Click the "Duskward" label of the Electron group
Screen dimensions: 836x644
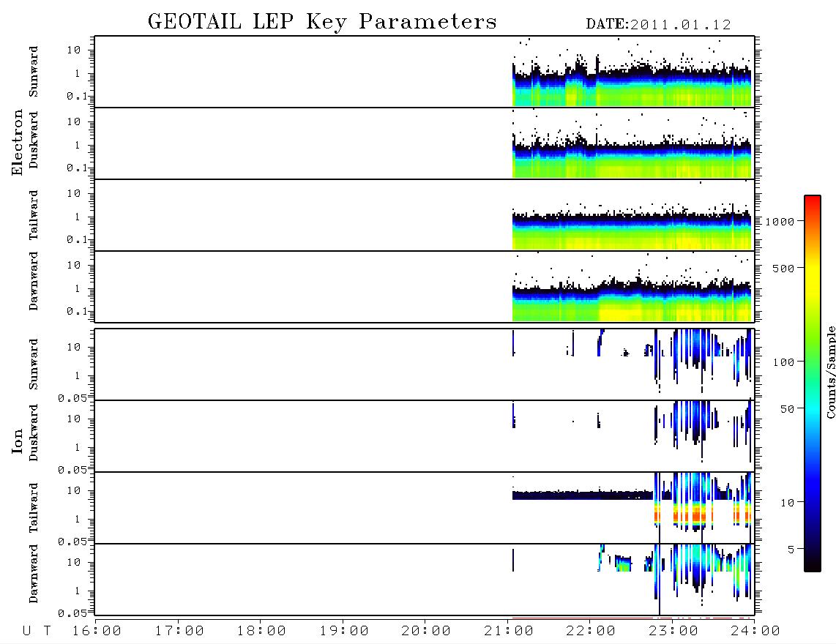click(x=33, y=140)
